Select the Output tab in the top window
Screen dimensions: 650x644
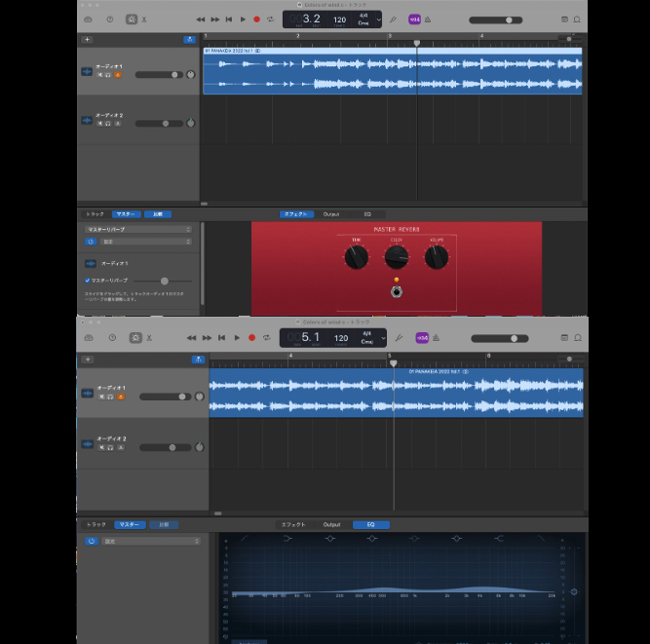pos(331,214)
